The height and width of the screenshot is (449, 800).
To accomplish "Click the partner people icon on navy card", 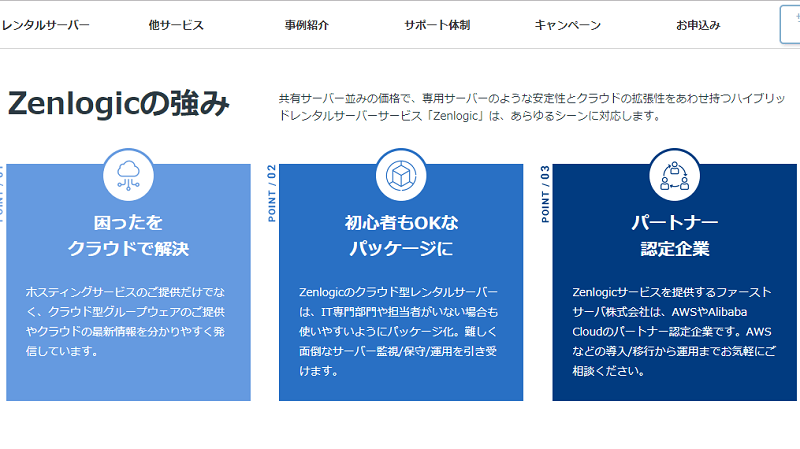I will [x=674, y=174].
